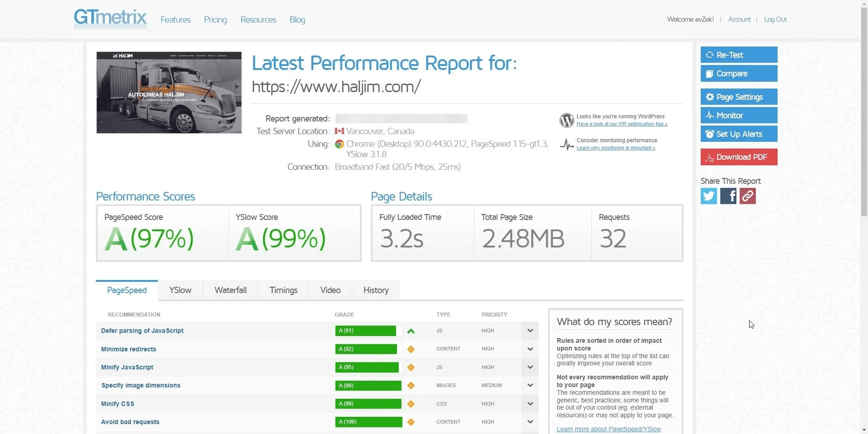The width and height of the screenshot is (868, 434).
Task: Expand the Defer parsing of JavaScript row
Action: coord(530,331)
